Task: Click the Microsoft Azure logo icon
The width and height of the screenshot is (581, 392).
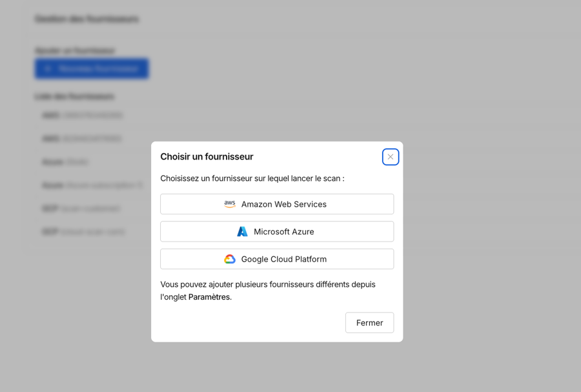Action: coord(242,232)
